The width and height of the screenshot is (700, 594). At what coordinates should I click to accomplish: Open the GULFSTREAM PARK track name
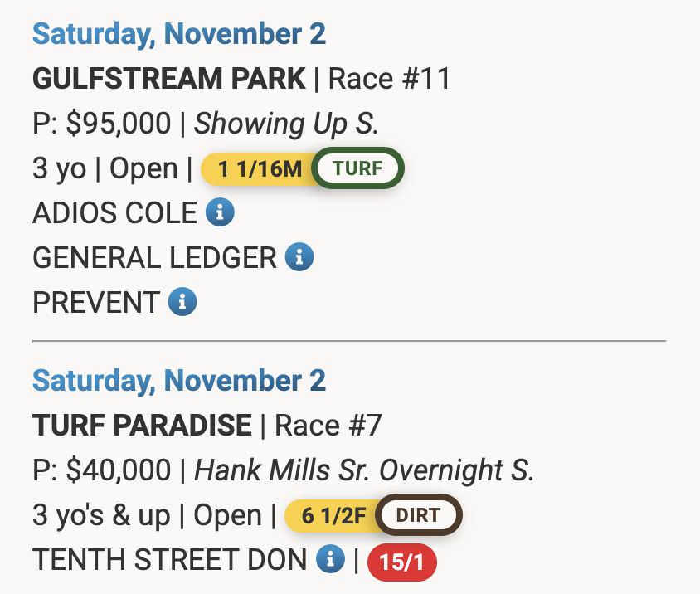coord(168,80)
